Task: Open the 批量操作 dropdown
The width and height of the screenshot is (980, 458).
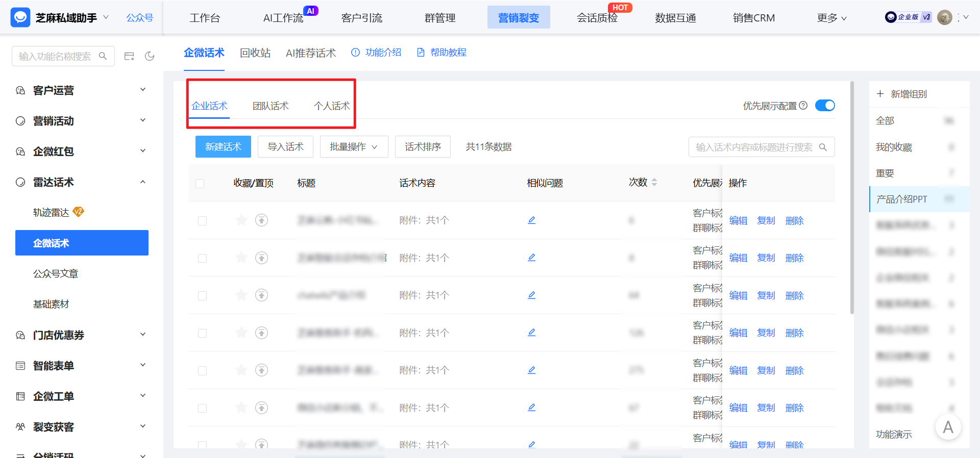Action: 354,147
